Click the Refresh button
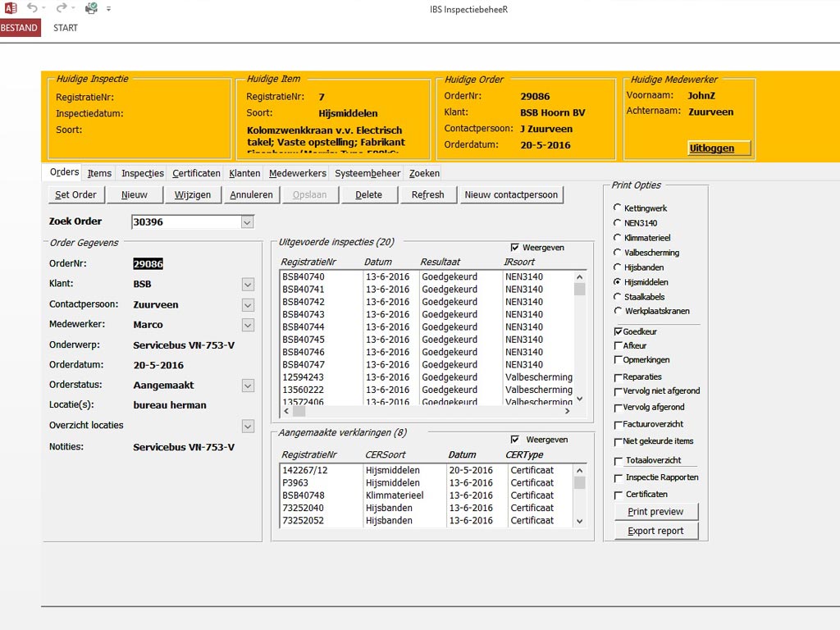Image resolution: width=840 pixels, height=630 pixels. (x=427, y=194)
